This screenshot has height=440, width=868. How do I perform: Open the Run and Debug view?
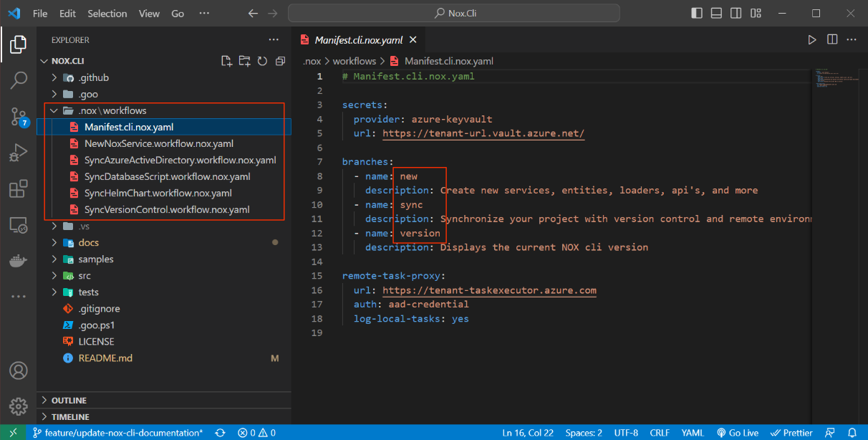19,153
